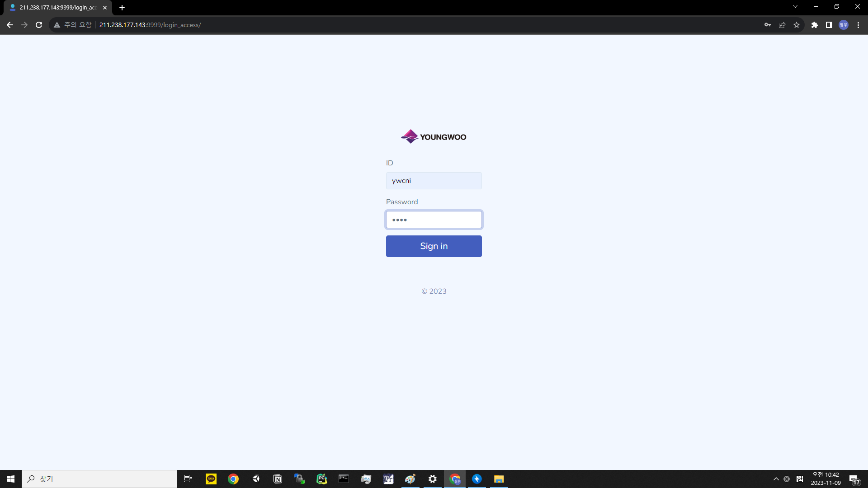Focus the Password input field

click(434, 220)
